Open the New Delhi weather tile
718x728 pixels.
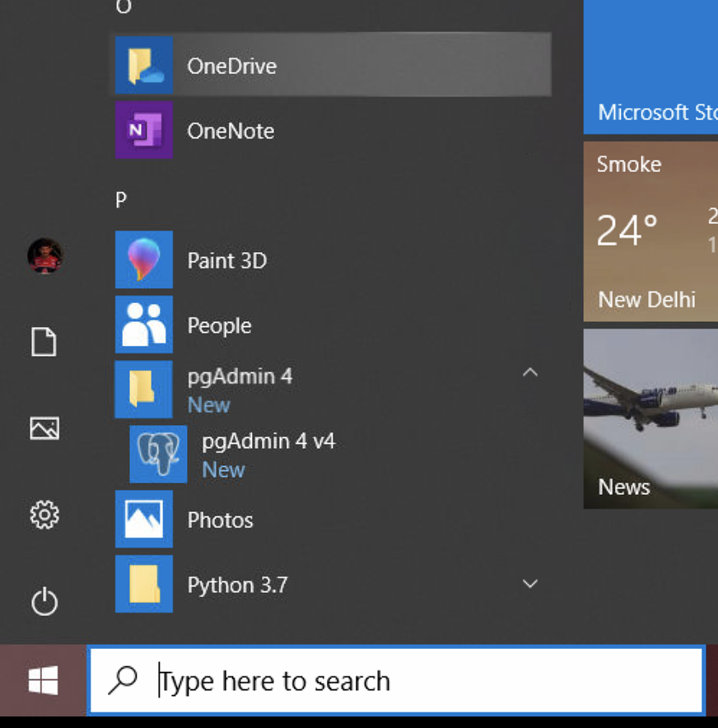pyautogui.click(x=650, y=231)
